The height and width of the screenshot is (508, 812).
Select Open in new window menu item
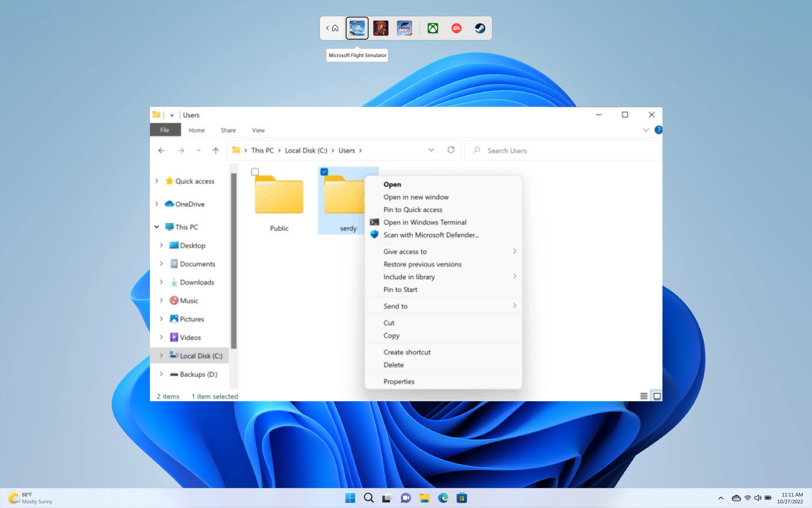coord(416,197)
